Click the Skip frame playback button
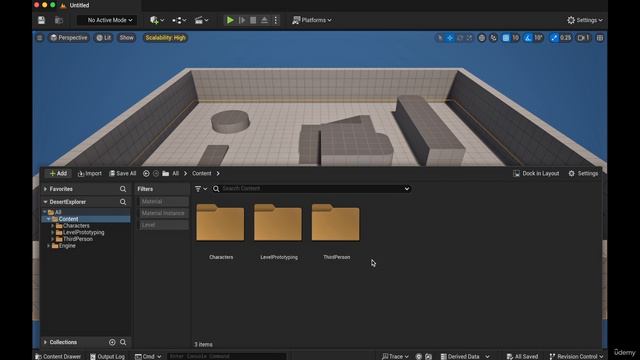640x360 pixels. click(242, 20)
